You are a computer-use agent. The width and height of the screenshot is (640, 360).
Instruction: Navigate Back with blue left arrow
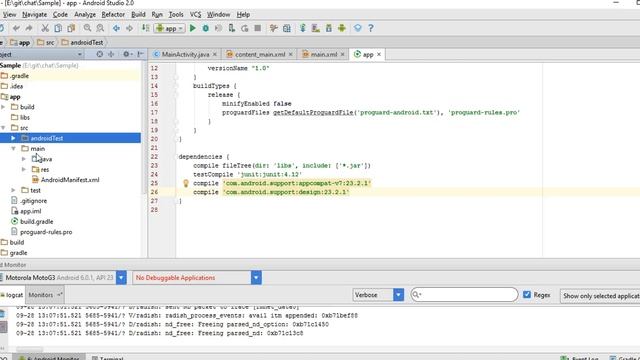(x=116, y=28)
